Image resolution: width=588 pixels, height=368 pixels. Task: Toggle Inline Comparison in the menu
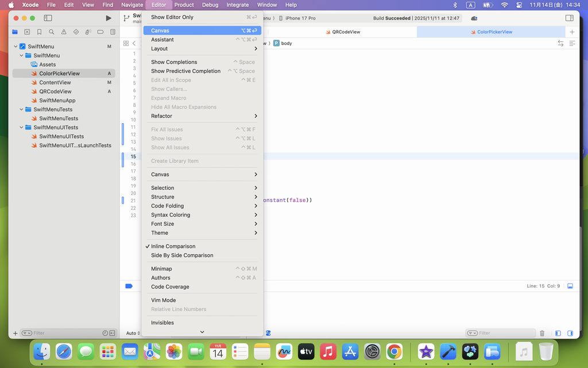(173, 246)
